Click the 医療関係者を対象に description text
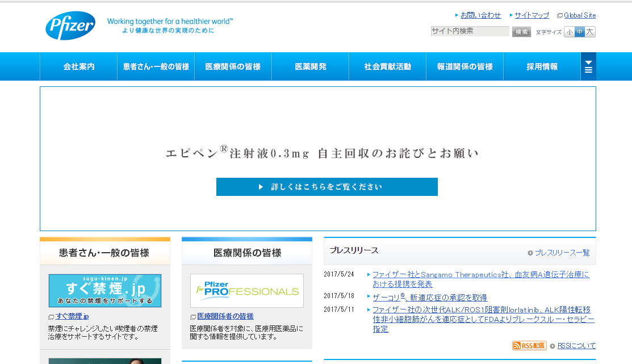 [x=246, y=333]
